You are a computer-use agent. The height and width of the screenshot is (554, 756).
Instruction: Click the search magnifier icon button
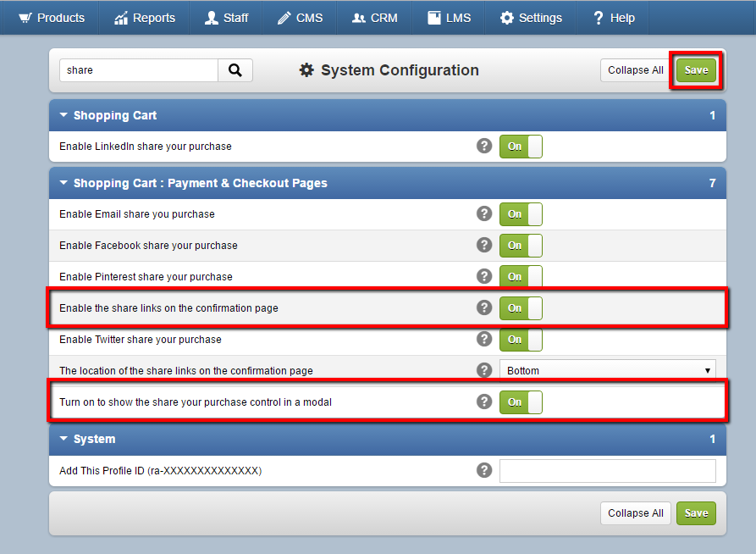click(x=235, y=70)
